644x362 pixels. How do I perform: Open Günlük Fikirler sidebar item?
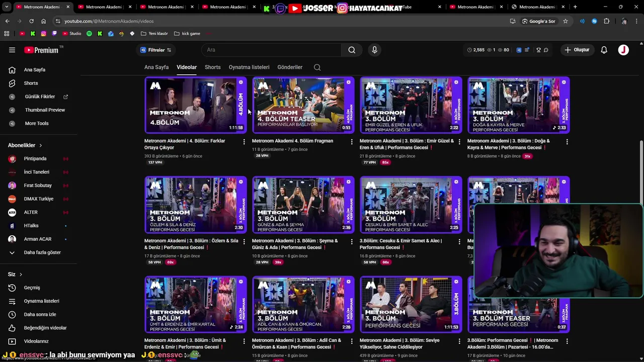tap(40, 97)
